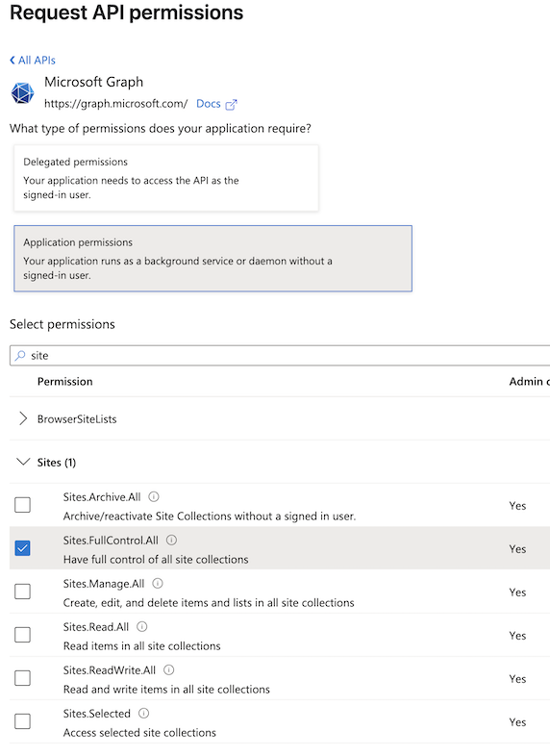The width and height of the screenshot is (550, 756).
Task: Open the Microsoft Graph Docs link
Action: coord(209,104)
